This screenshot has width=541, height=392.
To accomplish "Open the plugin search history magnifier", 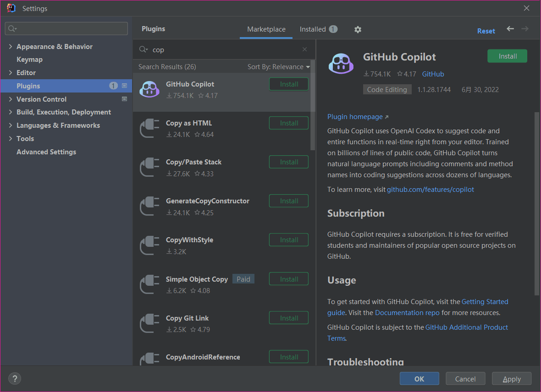I will (x=143, y=49).
